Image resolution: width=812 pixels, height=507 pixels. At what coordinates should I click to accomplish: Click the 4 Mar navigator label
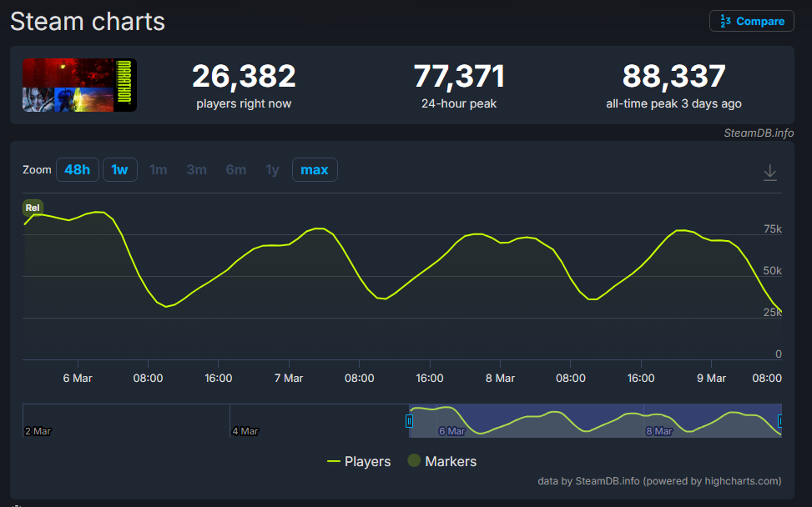click(x=245, y=431)
